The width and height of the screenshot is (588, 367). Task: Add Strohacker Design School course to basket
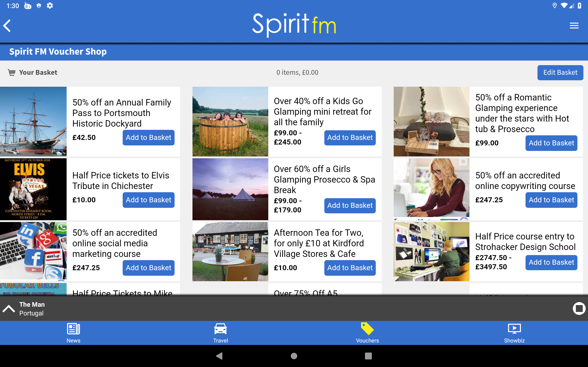click(x=551, y=262)
